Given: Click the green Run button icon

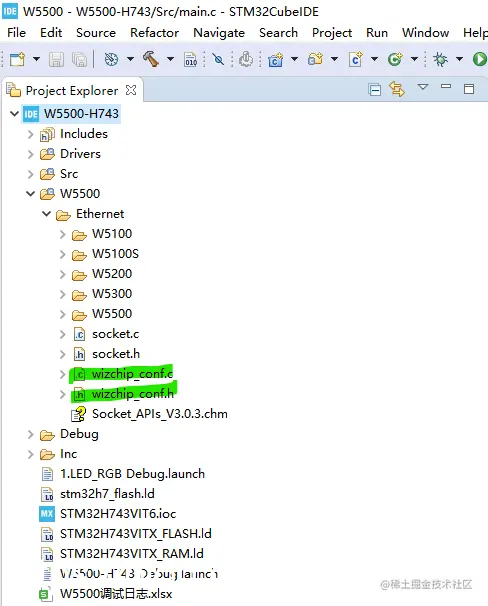Looking at the screenshot, I should coord(479,60).
